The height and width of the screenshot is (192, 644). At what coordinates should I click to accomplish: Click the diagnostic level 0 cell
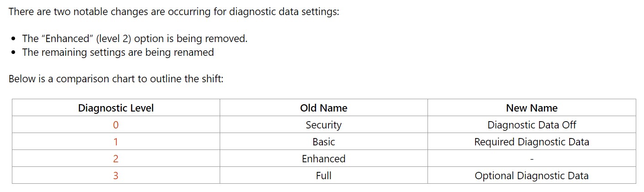tap(116, 125)
